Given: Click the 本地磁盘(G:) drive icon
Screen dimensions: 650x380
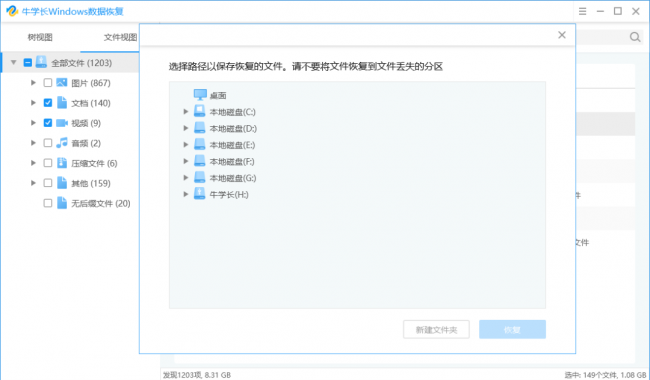Looking at the screenshot, I should point(199,177).
